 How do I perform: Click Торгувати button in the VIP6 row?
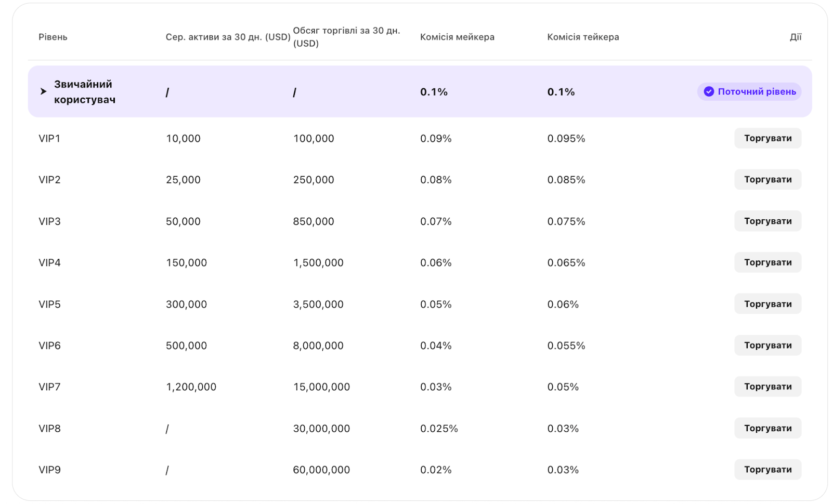pos(768,345)
